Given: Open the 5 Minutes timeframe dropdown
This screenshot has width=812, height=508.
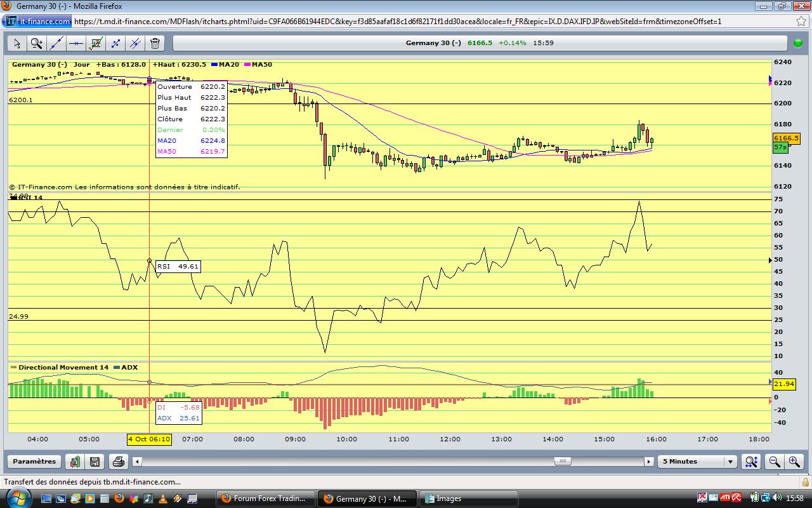Looking at the screenshot, I should tap(730, 462).
